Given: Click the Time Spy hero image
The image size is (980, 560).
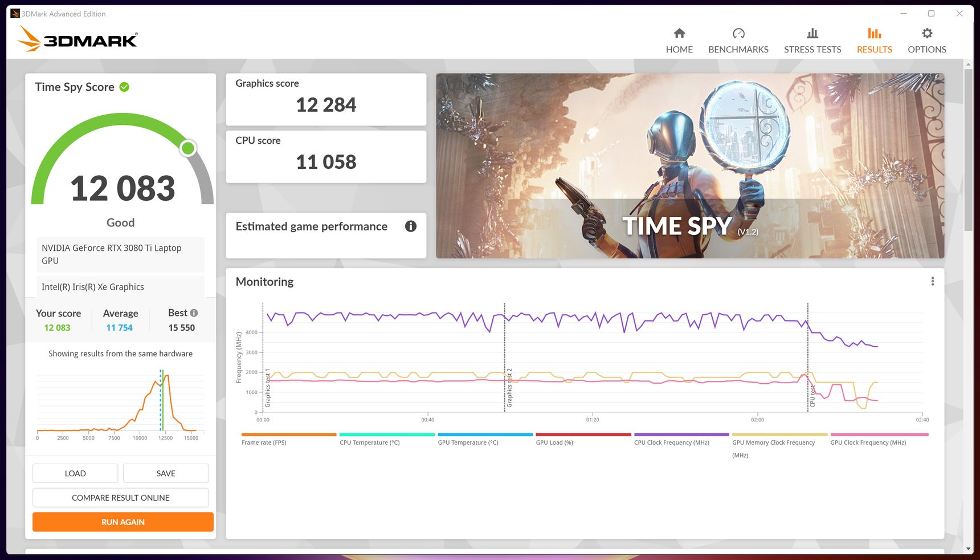Looking at the screenshot, I should (690, 165).
